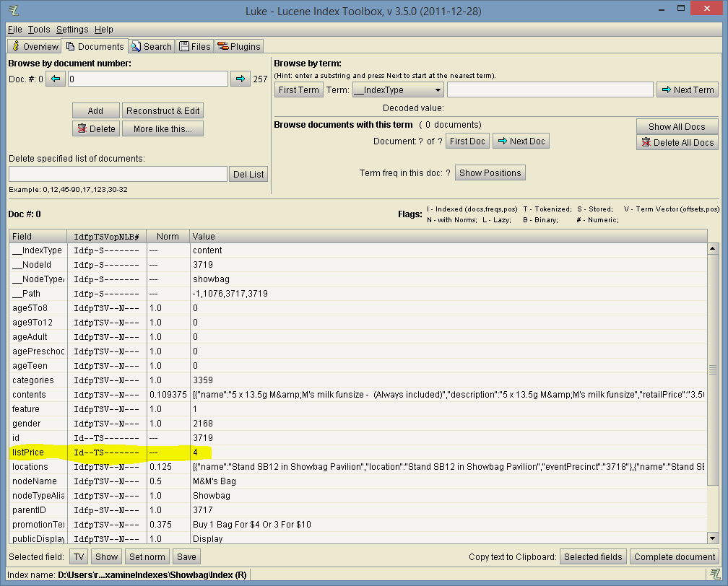Click the Save field button
Screen dimensions: 728x586
tap(186, 556)
